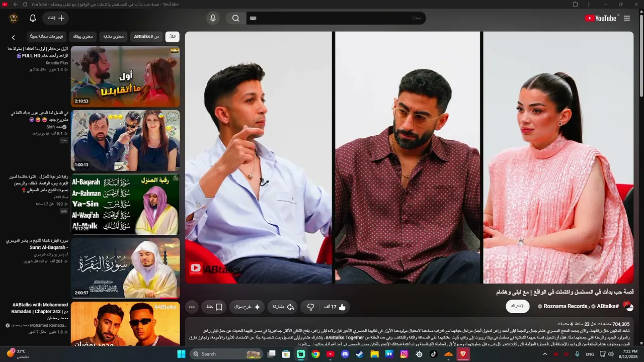644x362 pixels.
Task: Click the search text field
Action: click(x=336, y=18)
